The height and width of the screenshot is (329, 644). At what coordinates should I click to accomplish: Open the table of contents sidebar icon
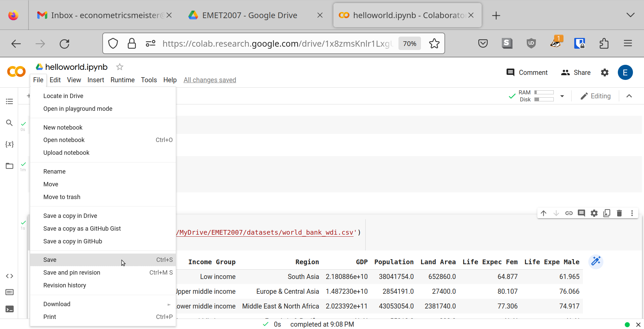[9, 101]
